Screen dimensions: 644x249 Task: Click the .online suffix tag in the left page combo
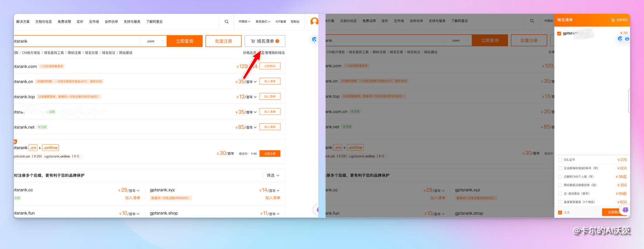pyautogui.click(x=50, y=148)
